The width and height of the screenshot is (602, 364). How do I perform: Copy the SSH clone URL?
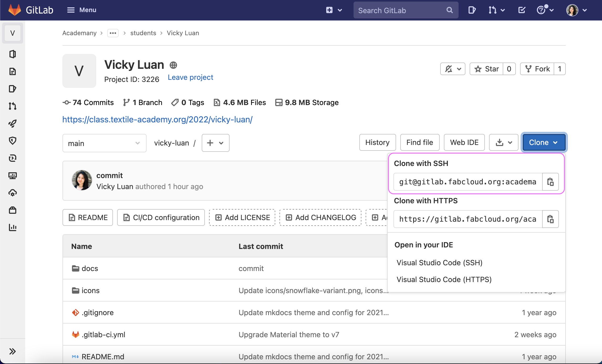(551, 182)
